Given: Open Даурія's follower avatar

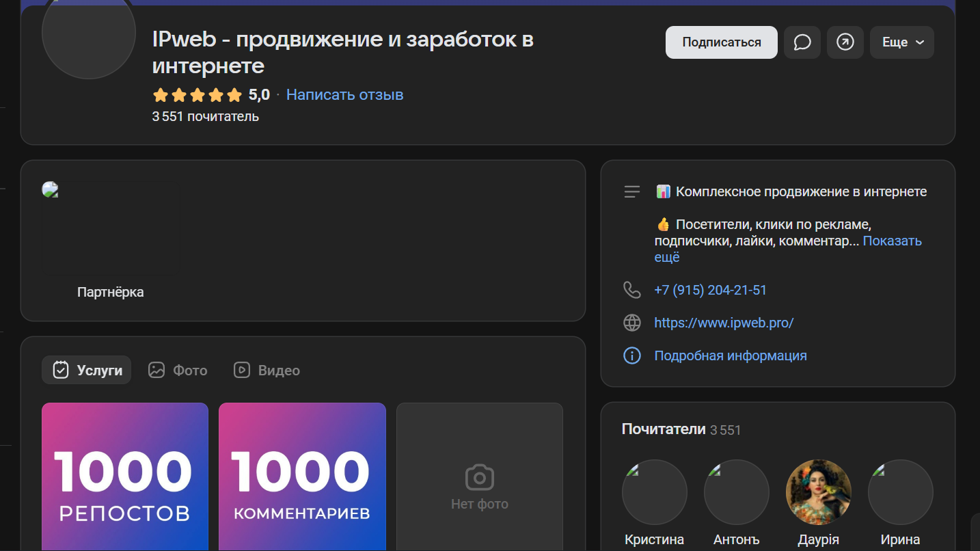Looking at the screenshot, I should point(818,492).
